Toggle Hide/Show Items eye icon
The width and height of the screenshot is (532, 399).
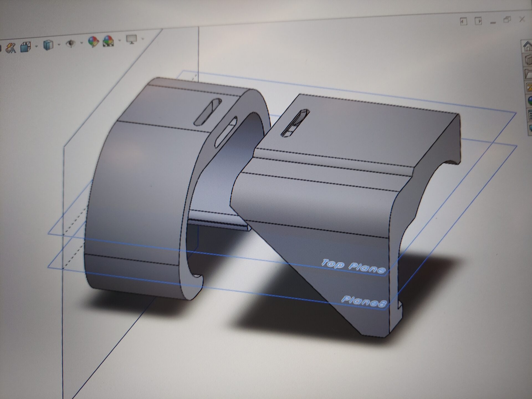tap(71, 44)
